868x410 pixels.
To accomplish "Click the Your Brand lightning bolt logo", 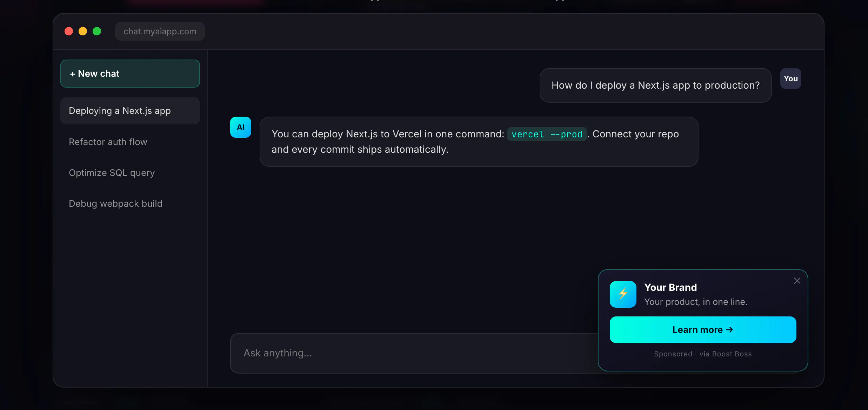I will click(x=623, y=294).
